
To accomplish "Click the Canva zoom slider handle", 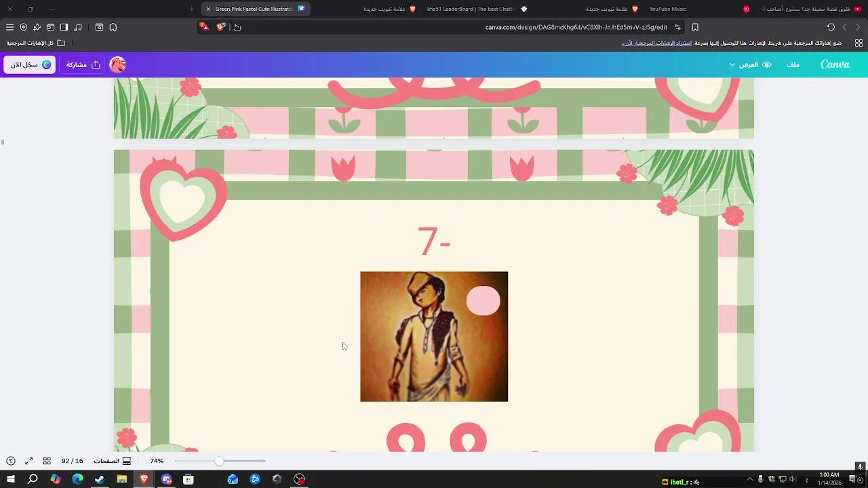I will pos(219,461).
